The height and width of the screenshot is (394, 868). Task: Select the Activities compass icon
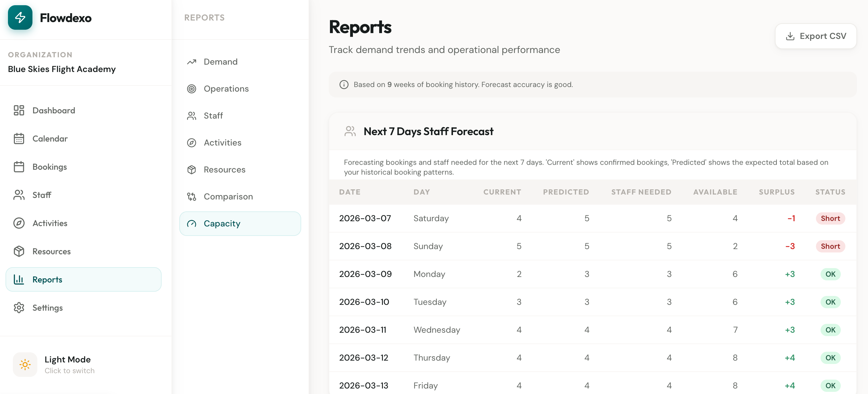19,223
